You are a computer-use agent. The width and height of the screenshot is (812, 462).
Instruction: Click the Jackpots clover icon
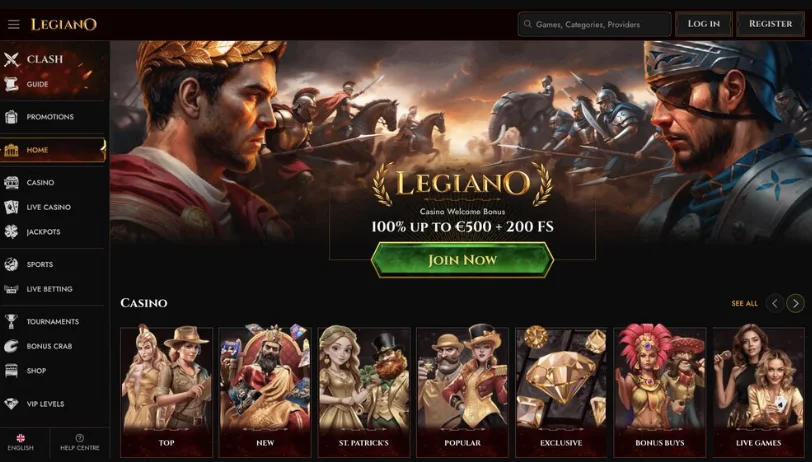[x=11, y=232]
